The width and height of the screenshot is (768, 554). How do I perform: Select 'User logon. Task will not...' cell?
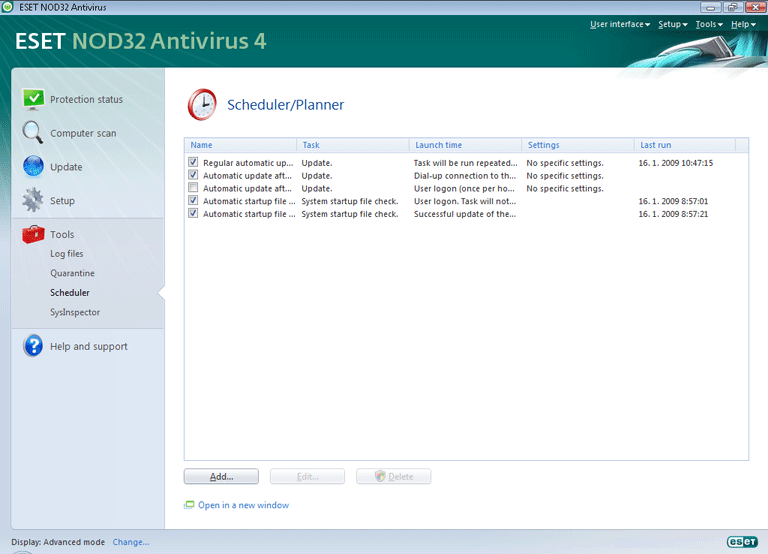pyautogui.click(x=465, y=201)
